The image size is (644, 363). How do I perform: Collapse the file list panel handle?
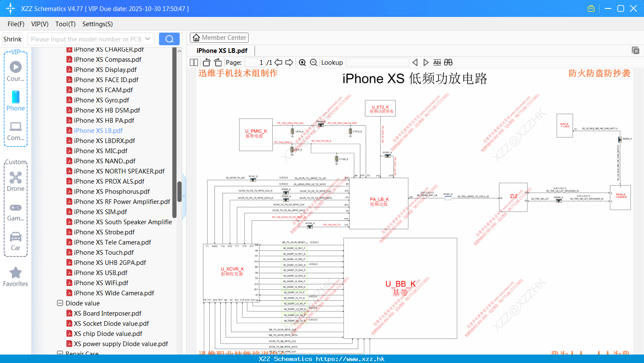click(x=184, y=196)
